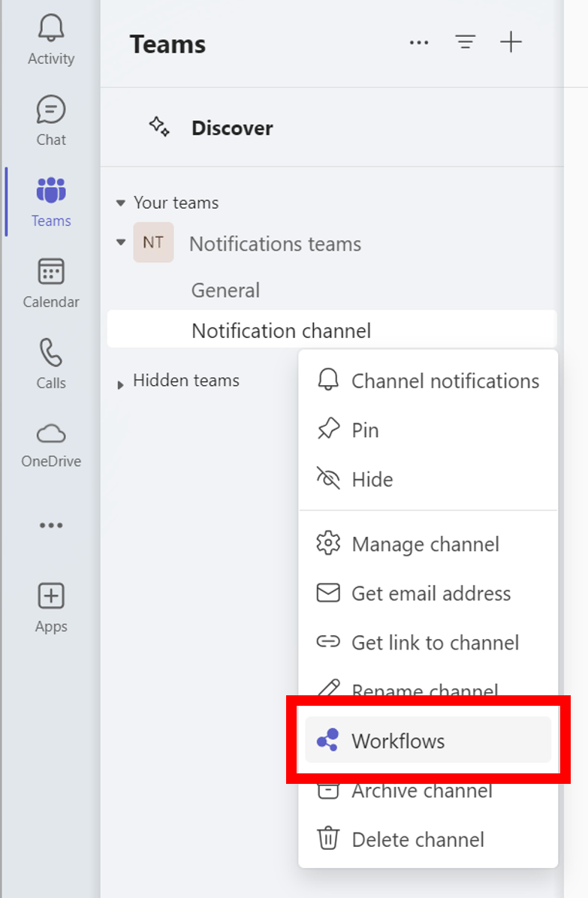This screenshot has height=898, width=588.
Task: Open OneDrive from the sidebar
Action: click(51, 445)
